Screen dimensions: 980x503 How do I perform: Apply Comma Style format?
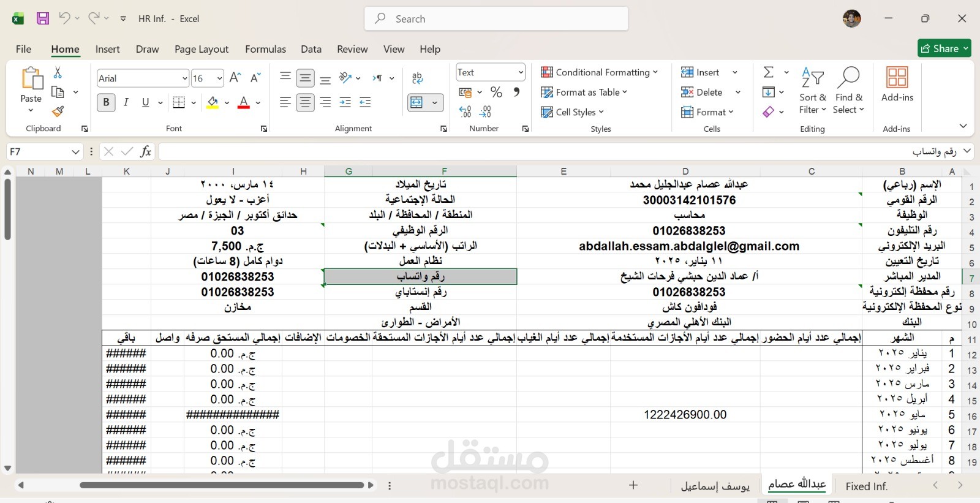pos(516,92)
